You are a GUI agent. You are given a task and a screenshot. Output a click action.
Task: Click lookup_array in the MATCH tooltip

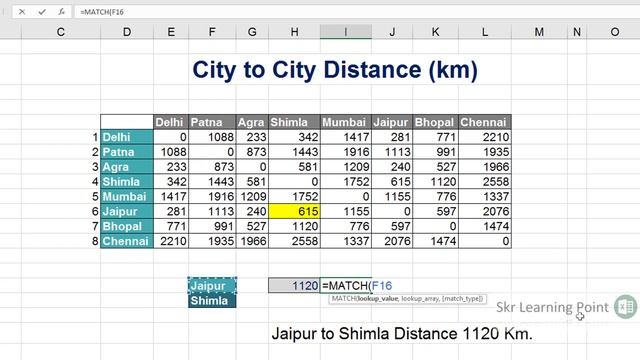(420, 299)
